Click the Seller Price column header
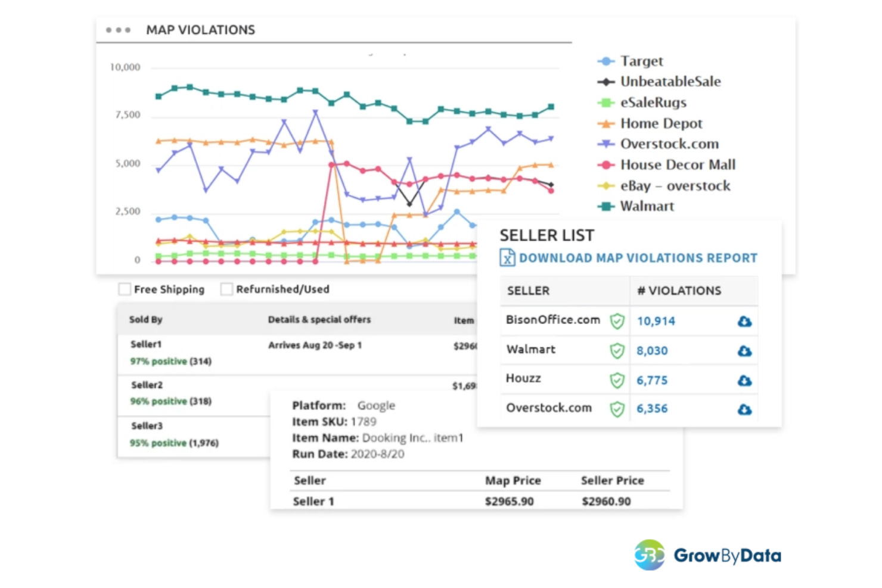Viewport: 882px width, 588px height. pos(612,480)
